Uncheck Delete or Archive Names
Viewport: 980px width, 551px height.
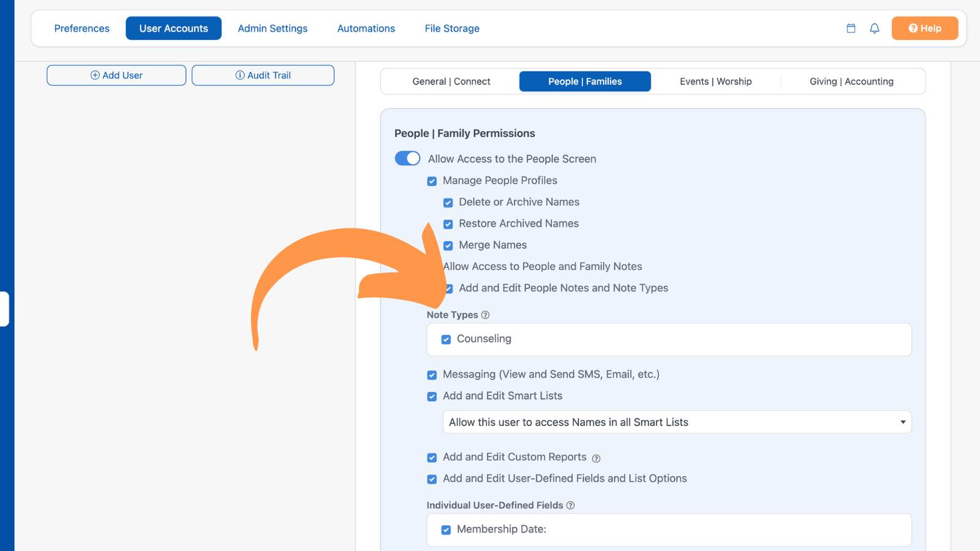[x=448, y=203]
